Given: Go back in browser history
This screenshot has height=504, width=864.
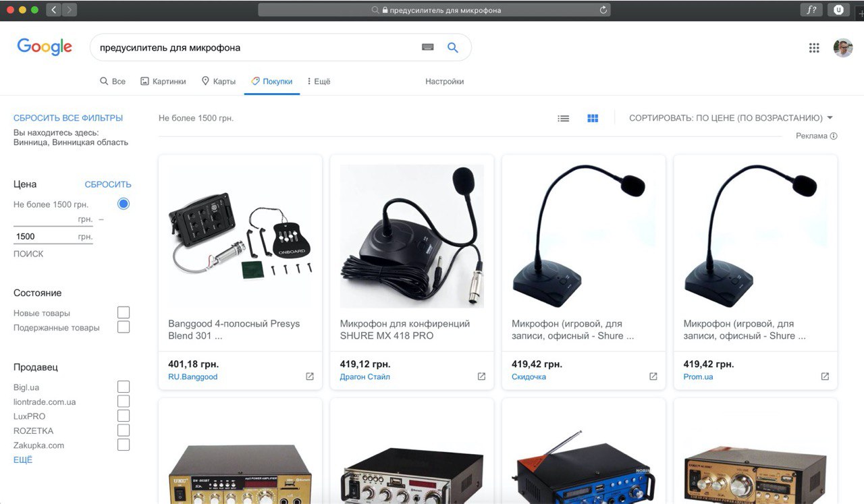Looking at the screenshot, I should [x=54, y=10].
